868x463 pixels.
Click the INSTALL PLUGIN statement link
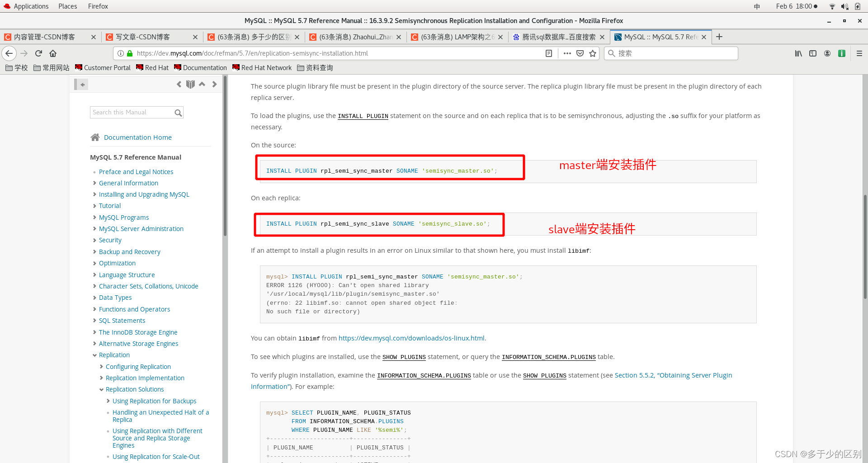[363, 116]
